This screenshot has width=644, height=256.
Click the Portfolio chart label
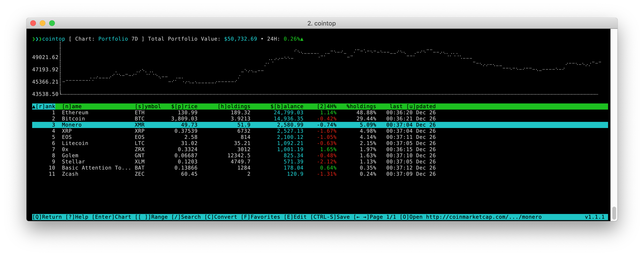[x=113, y=39]
